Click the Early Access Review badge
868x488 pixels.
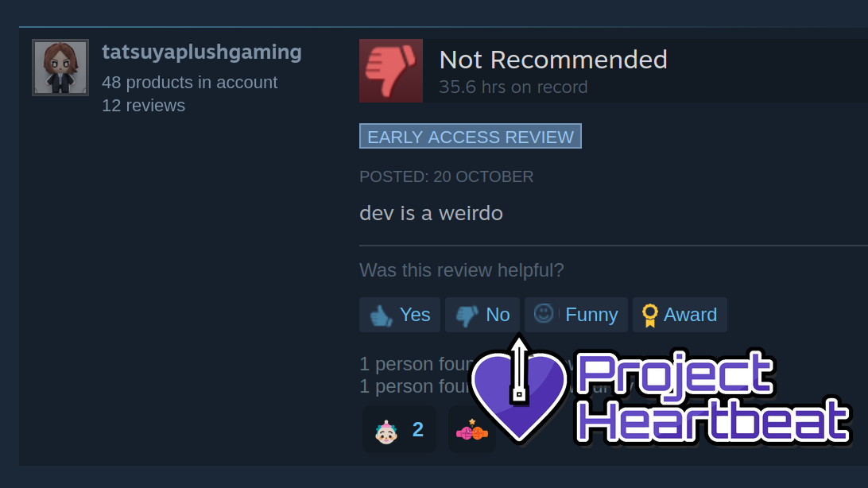point(471,136)
